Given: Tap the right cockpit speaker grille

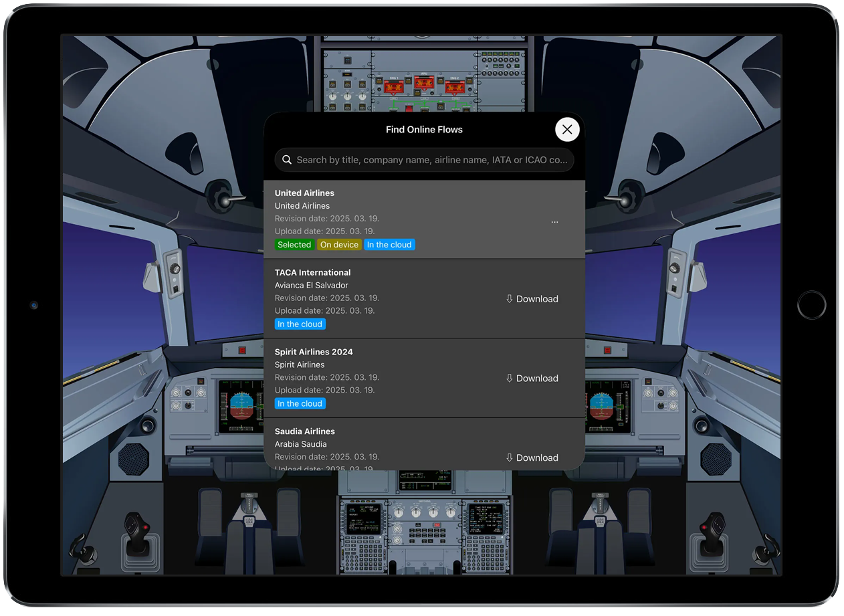Looking at the screenshot, I should tap(716, 460).
